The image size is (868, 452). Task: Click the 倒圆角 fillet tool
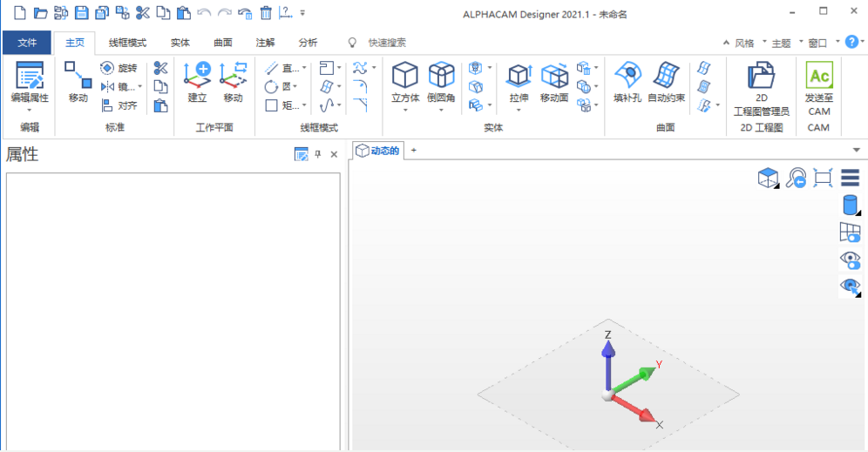(x=441, y=85)
